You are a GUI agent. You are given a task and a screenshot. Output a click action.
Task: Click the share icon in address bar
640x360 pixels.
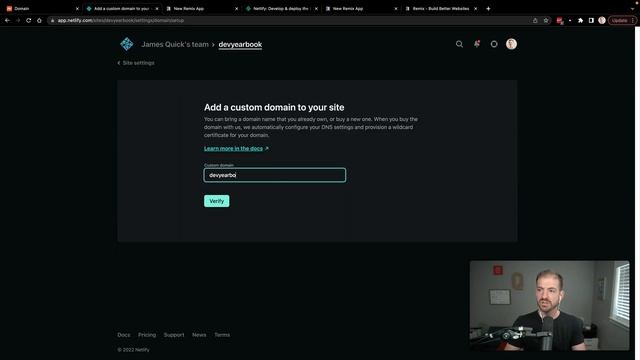click(x=535, y=20)
